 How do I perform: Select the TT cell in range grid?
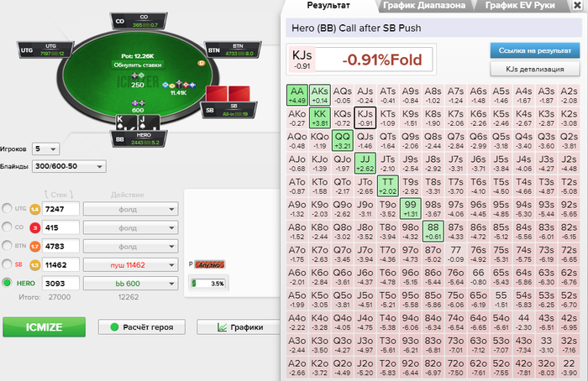pyautogui.click(x=387, y=185)
